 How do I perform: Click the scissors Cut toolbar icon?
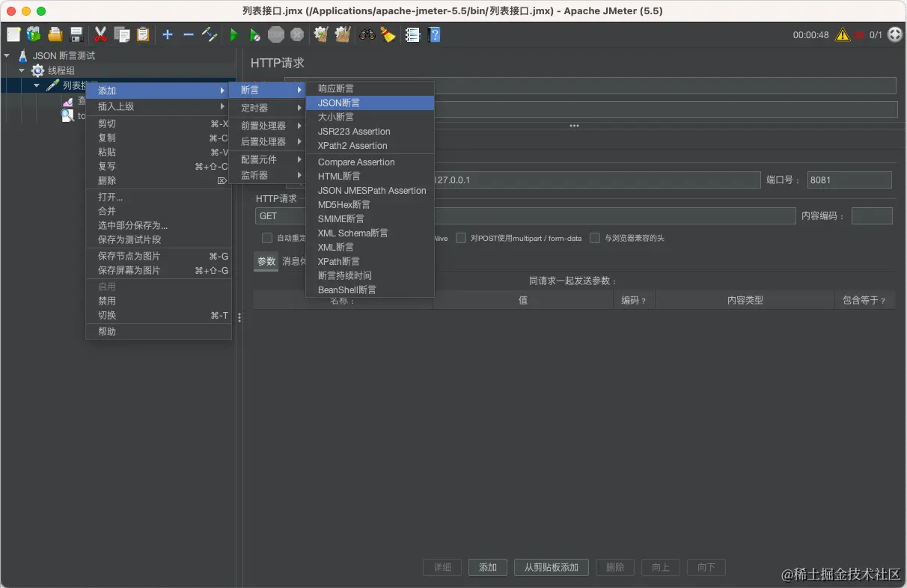(x=101, y=34)
